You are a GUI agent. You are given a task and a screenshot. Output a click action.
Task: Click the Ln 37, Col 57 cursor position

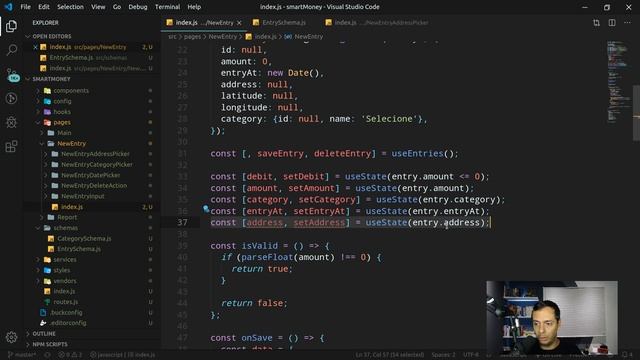(x=389, y=355)
